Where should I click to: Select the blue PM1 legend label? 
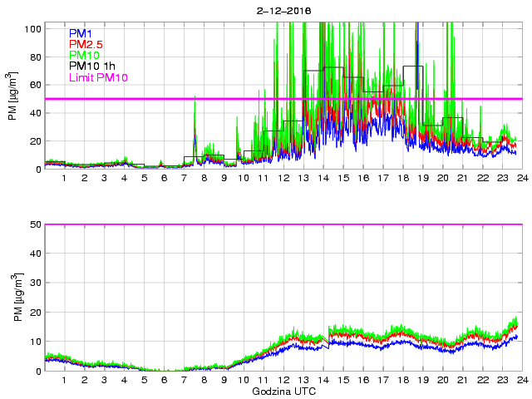pyautogui.click(x=81, y=33)
